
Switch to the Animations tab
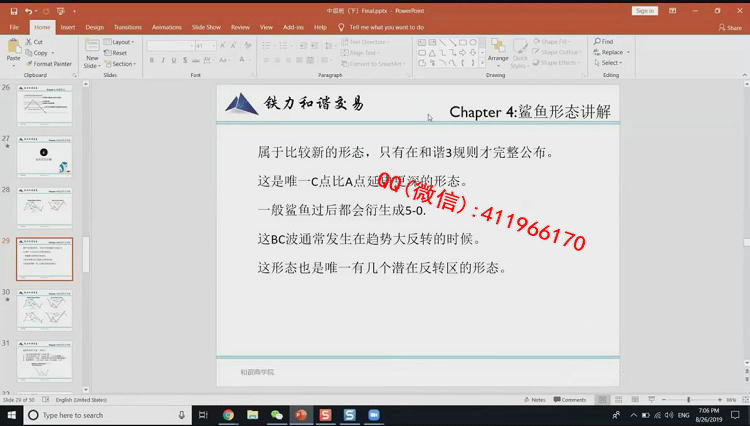166,27
